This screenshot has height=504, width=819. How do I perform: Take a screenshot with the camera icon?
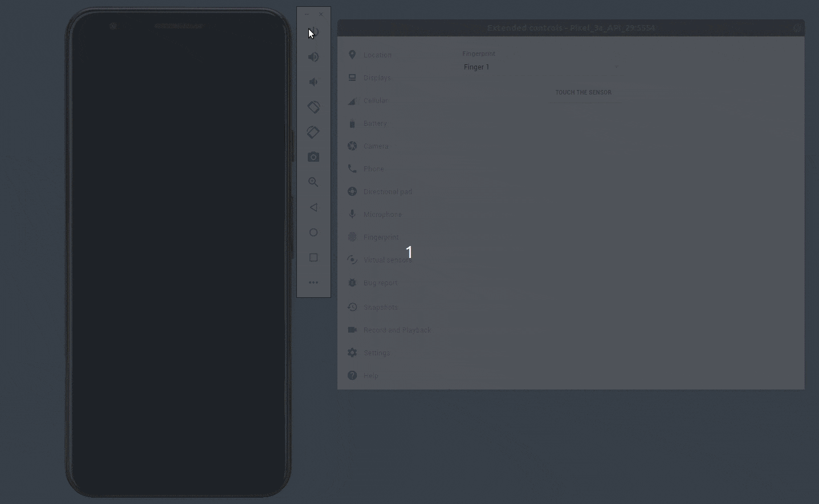(x=313, y=157)
